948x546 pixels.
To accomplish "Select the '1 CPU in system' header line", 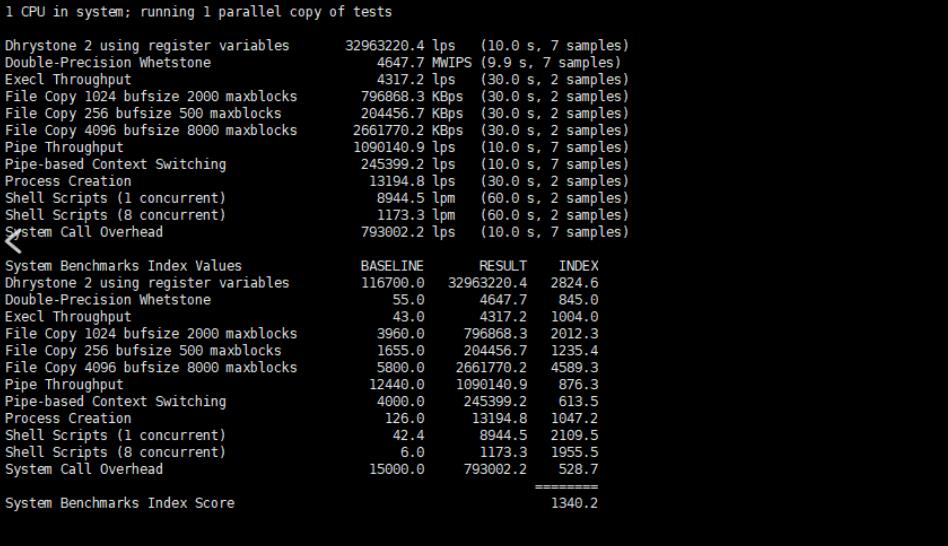I will [198, 12].
